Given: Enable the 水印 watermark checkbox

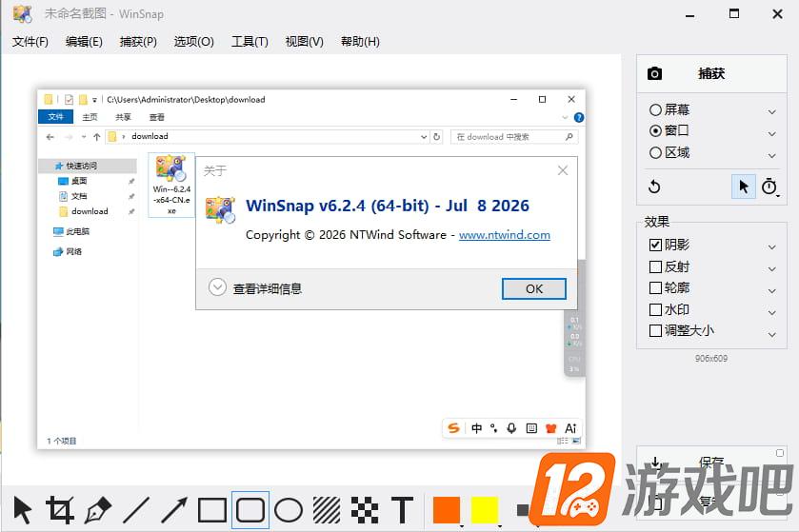Looking at the screenshot, I should [655, 309].
